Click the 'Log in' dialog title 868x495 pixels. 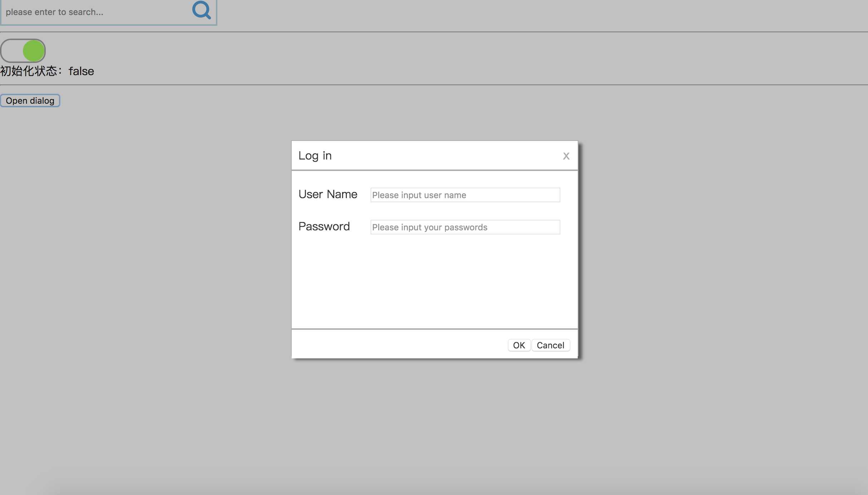coord(315,156)
